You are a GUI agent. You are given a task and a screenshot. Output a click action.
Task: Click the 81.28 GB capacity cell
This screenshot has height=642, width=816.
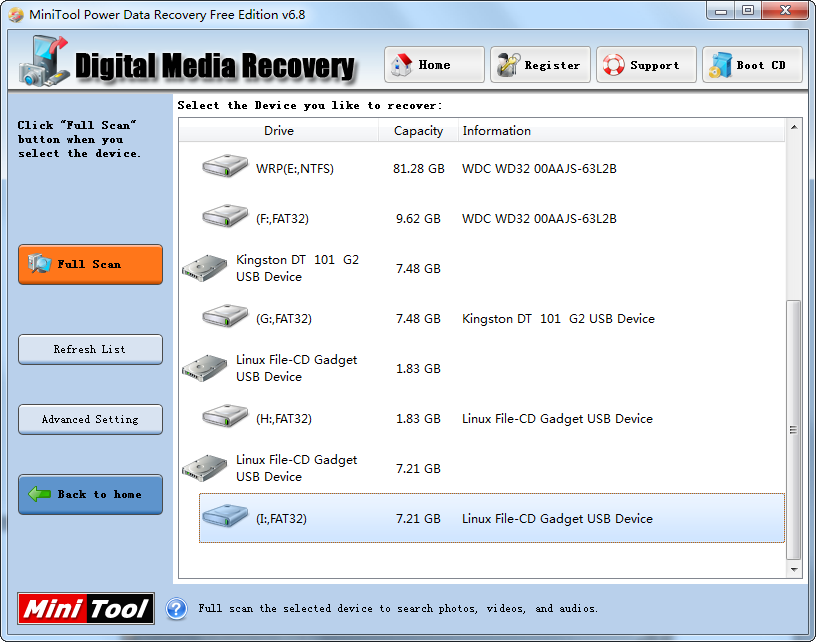[x=418, y=169]
